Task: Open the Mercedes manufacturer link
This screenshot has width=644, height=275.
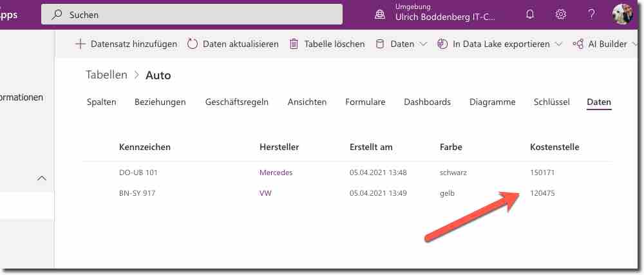Action: click(x=276, y=173)
